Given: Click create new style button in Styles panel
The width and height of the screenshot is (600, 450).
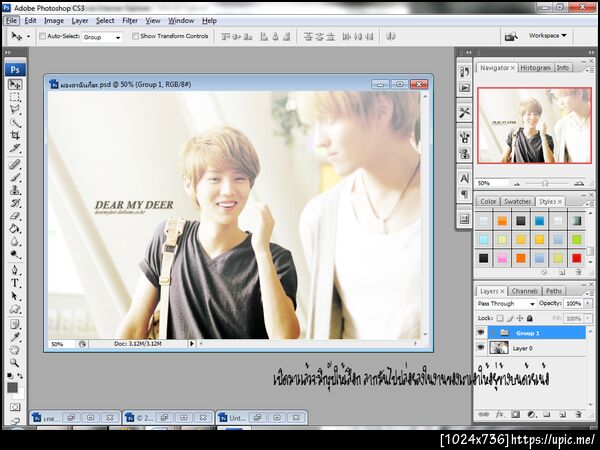Looking at the screenshot, I should (562, 272).
